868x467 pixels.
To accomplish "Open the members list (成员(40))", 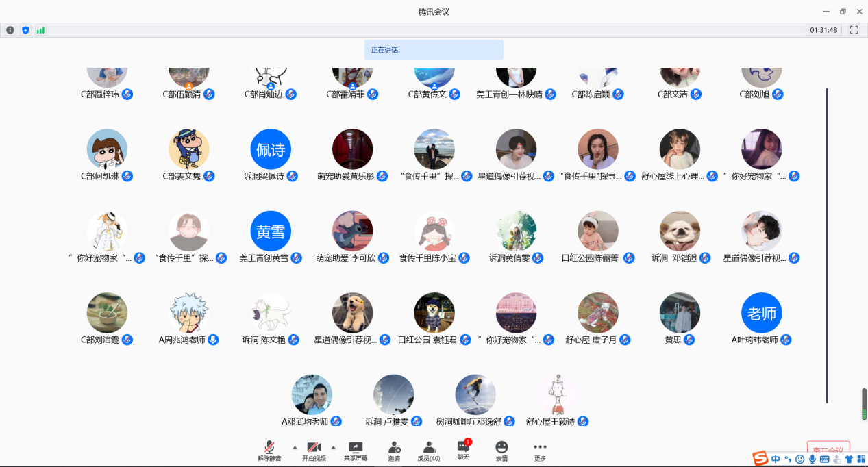I will point(429,451).
